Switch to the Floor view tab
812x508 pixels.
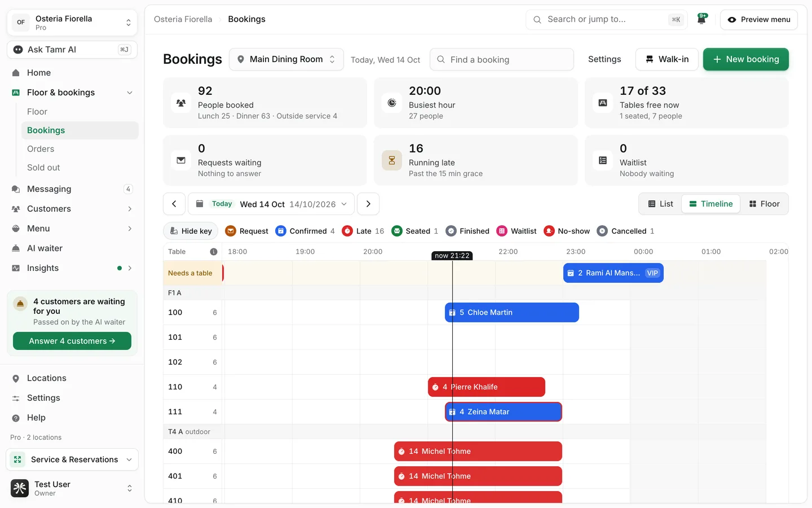(x=764, y=204)
